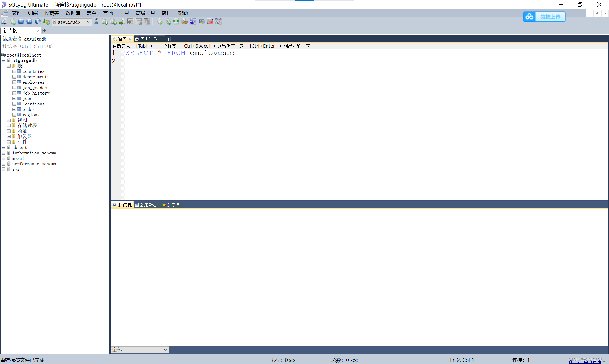609x364 pixels.
Task: Click the Schema Synchronization arrows icon
Action: pos(176,22)
